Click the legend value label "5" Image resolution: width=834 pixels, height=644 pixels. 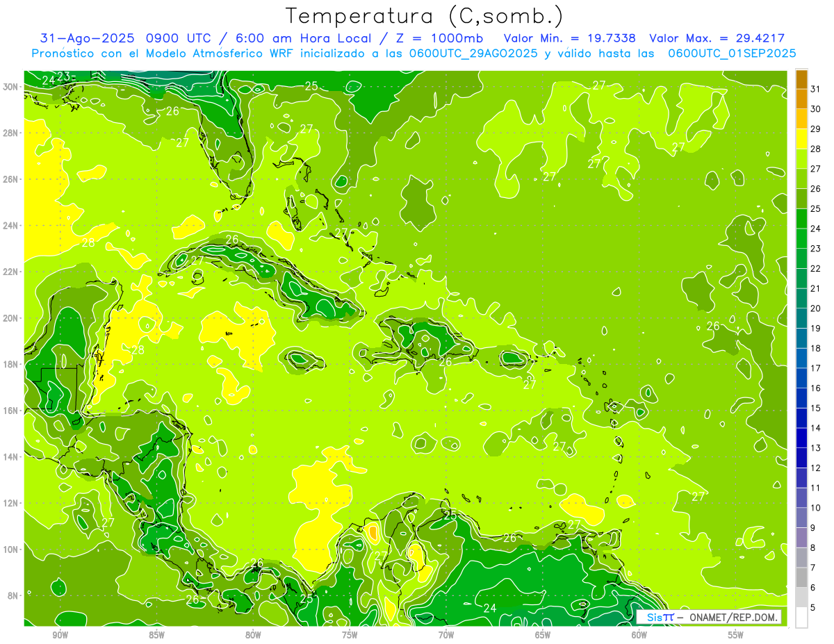pyautogui.click(x=813, y=608)
